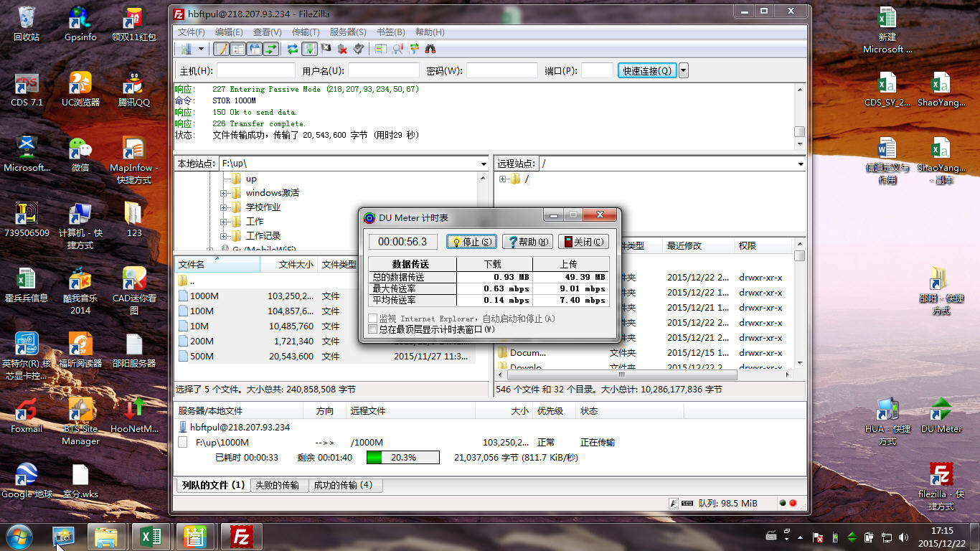The width and height of the screenshot is (980, 551).
Task: Expand the remote root / folder
Action: tap(502, 179)
